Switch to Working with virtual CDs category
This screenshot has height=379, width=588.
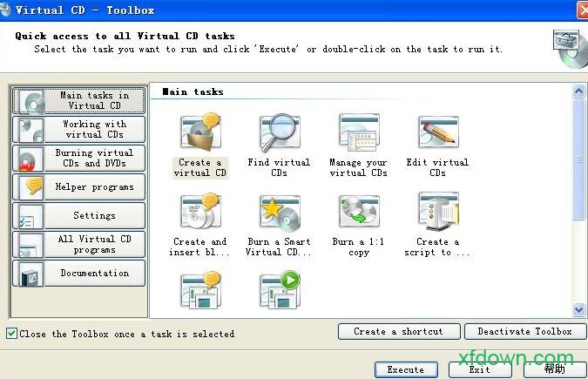pos(78,130)
